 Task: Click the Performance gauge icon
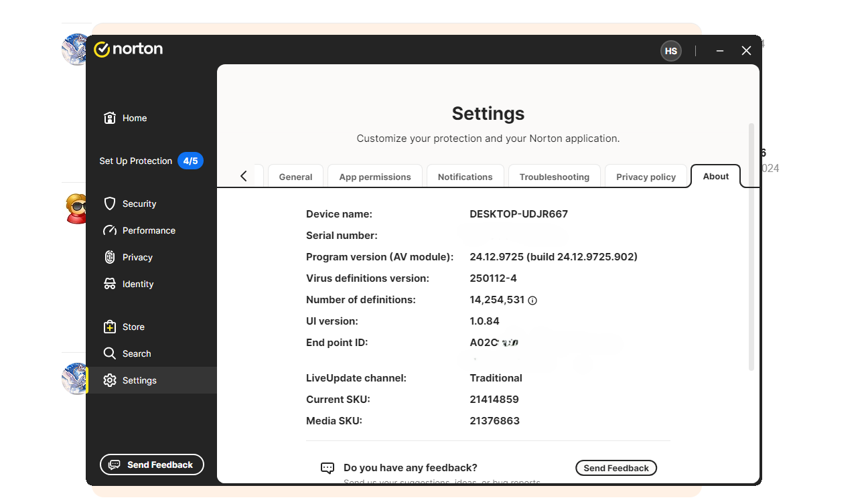110,230
